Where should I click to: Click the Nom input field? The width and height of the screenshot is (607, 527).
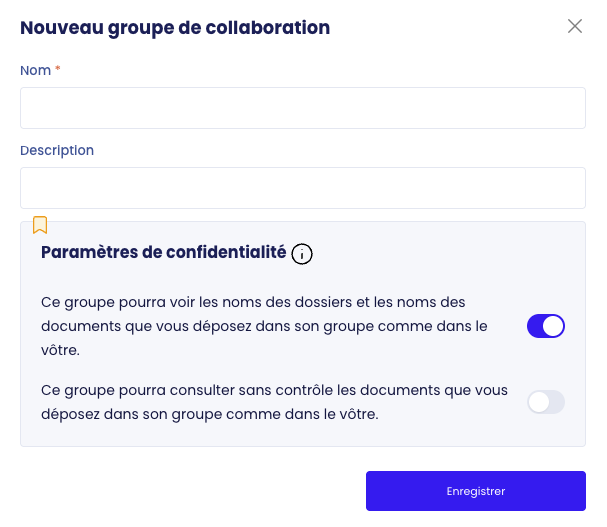302,108
